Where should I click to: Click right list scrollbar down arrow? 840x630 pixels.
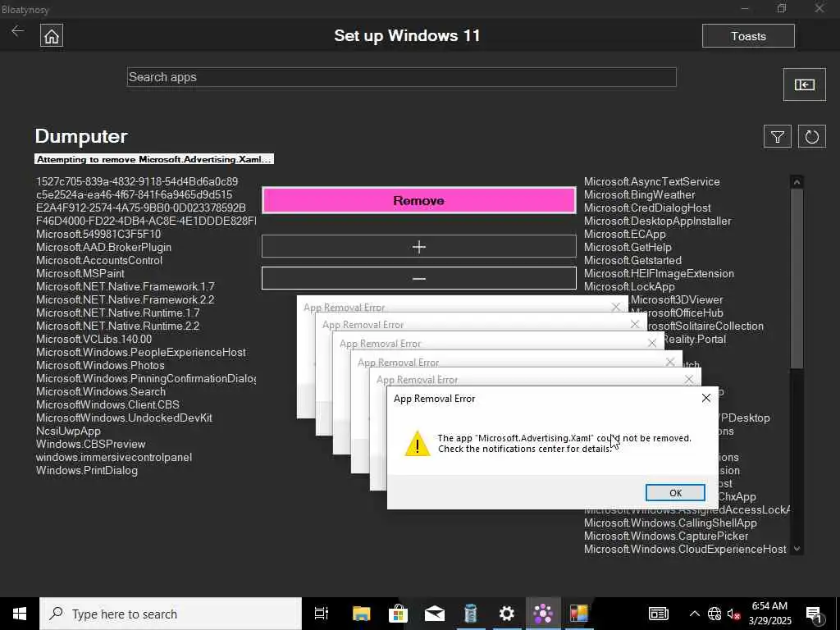(x=797, y=549)
